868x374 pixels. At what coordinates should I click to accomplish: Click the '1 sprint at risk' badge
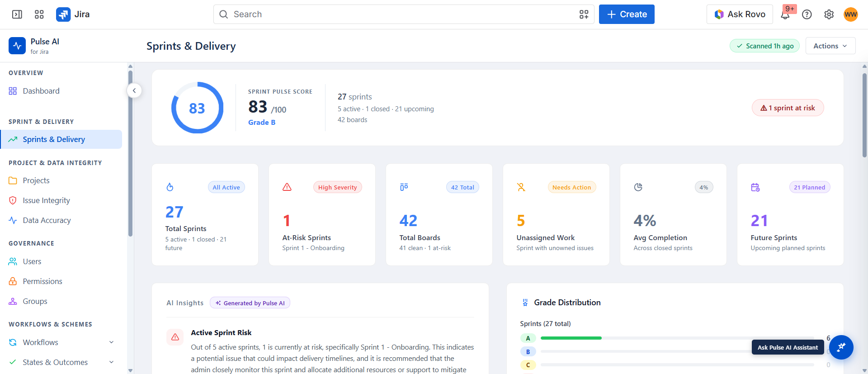(788, 108)
